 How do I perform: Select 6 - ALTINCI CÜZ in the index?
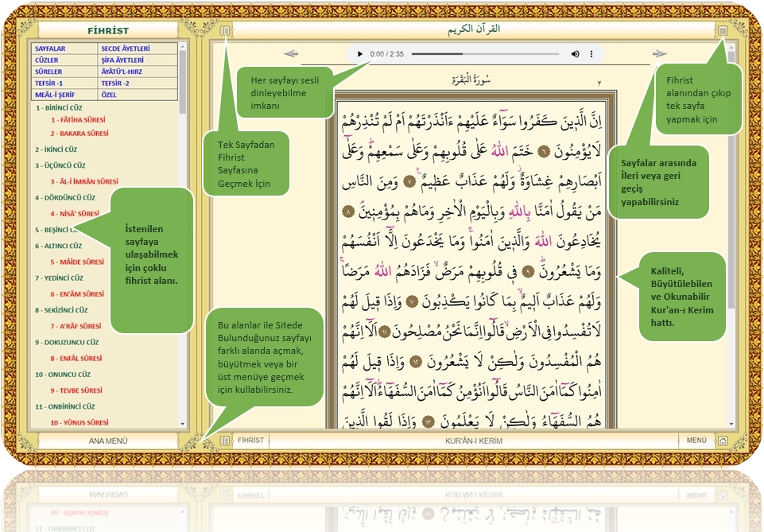[59, 246]
